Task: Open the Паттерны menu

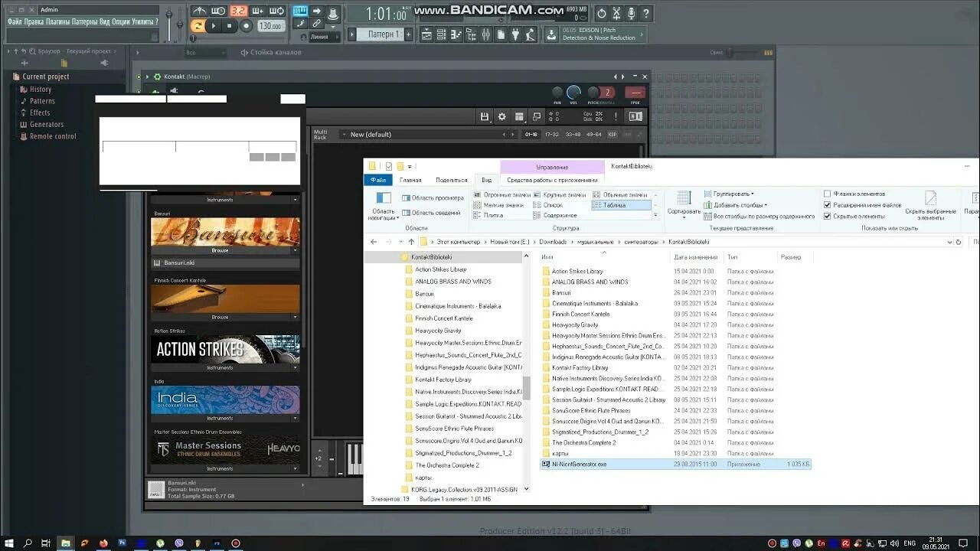Action: tap(85, 21)
